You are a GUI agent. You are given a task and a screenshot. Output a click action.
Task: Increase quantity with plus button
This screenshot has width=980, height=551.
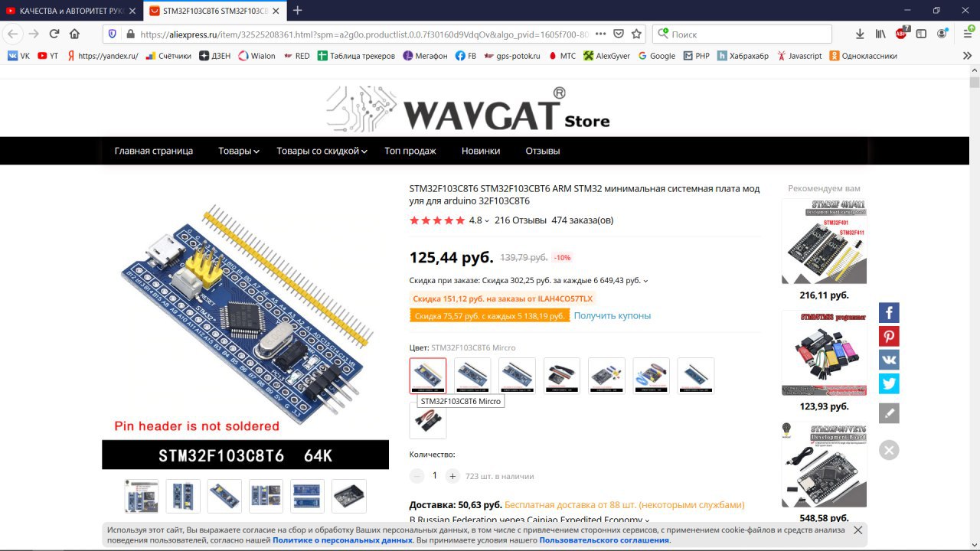(x=452, y=476)
